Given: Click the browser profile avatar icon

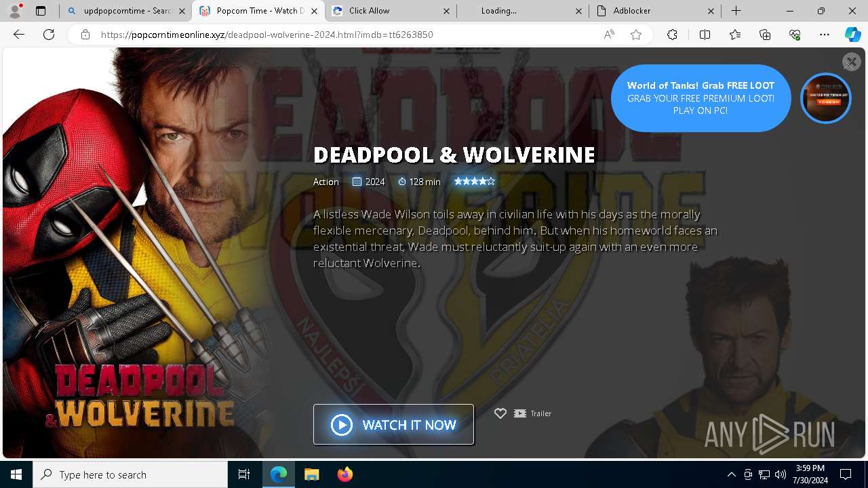Looking at the screenshot, I should click(x=15, y=10).
